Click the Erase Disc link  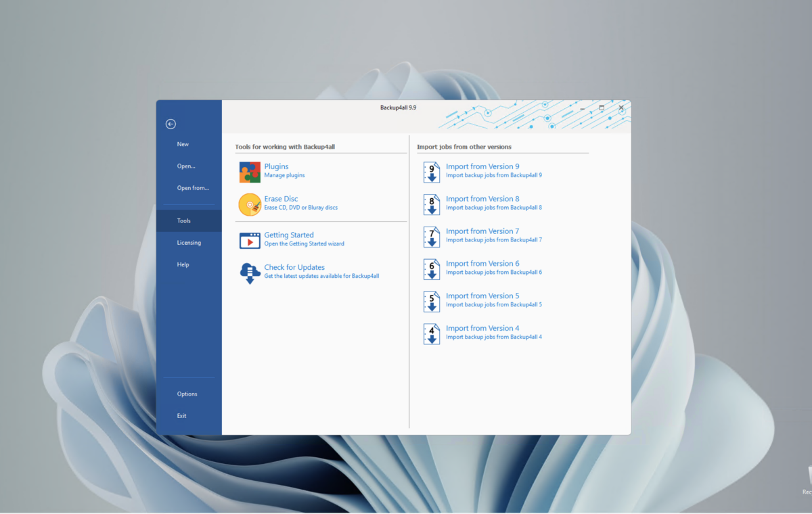(281, 199)
